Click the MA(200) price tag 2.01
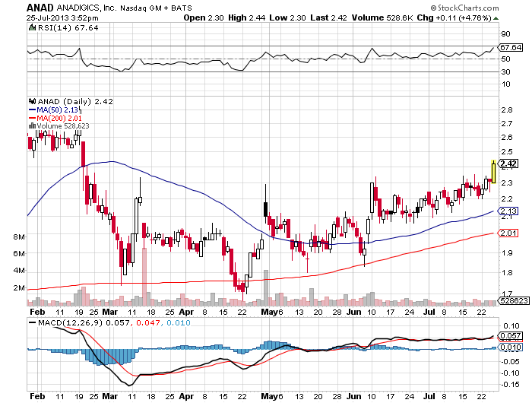This screenshot has height=403, width=532. [508, 233]
